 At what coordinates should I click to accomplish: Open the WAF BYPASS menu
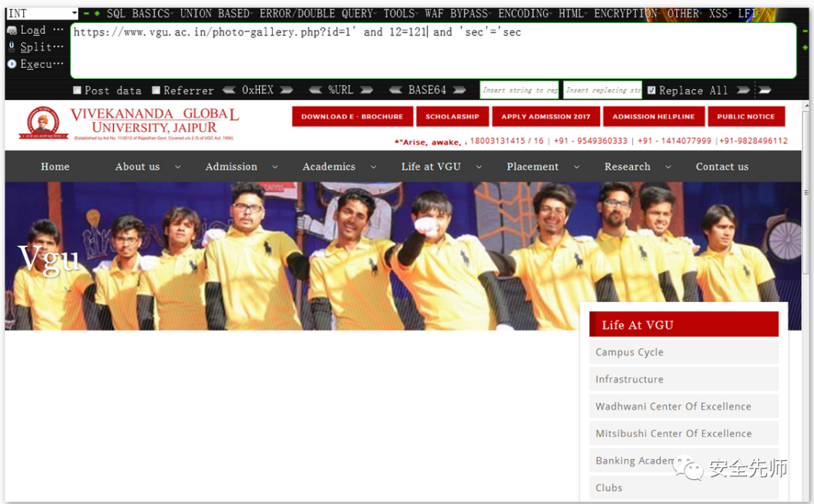click(x=458, y=14)
